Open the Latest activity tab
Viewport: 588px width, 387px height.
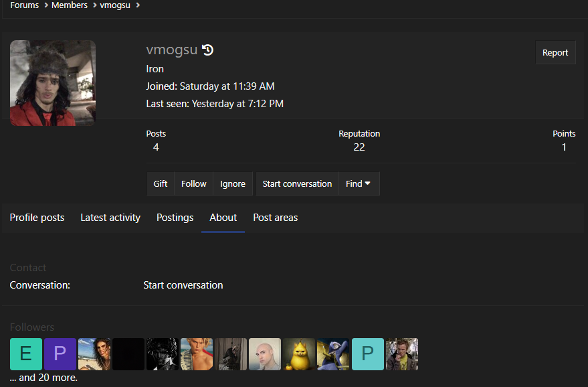coord(110,218)
